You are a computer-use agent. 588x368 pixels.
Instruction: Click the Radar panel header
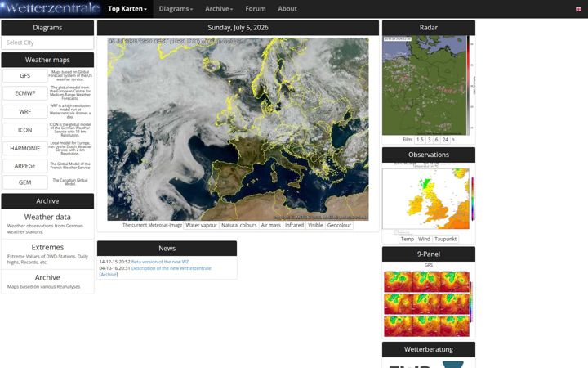pyautogui.click(x=429, y=28)
